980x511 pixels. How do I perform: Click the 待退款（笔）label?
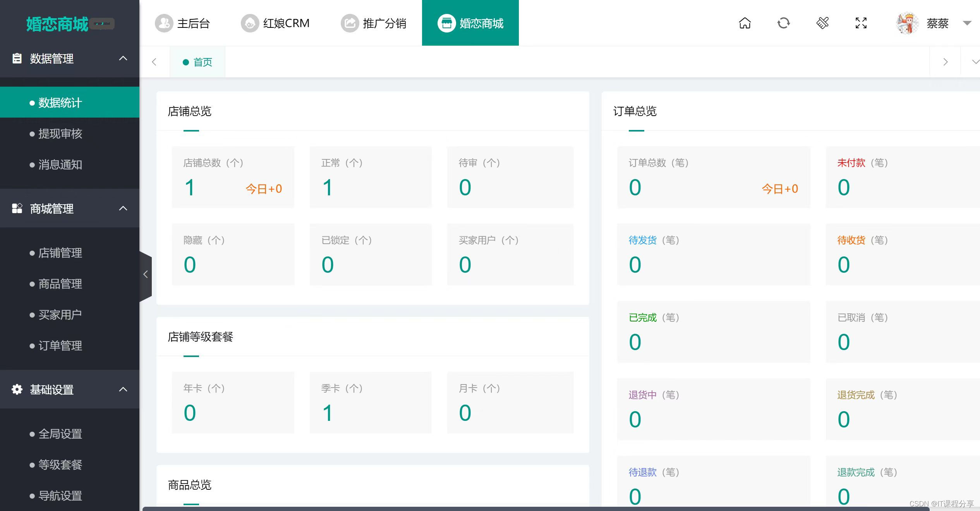(654, 472)
